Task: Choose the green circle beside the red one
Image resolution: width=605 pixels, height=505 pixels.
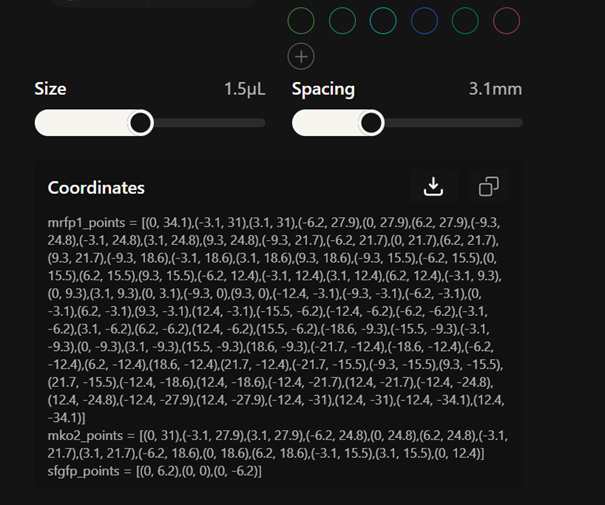Action: [x=465, y=20]
